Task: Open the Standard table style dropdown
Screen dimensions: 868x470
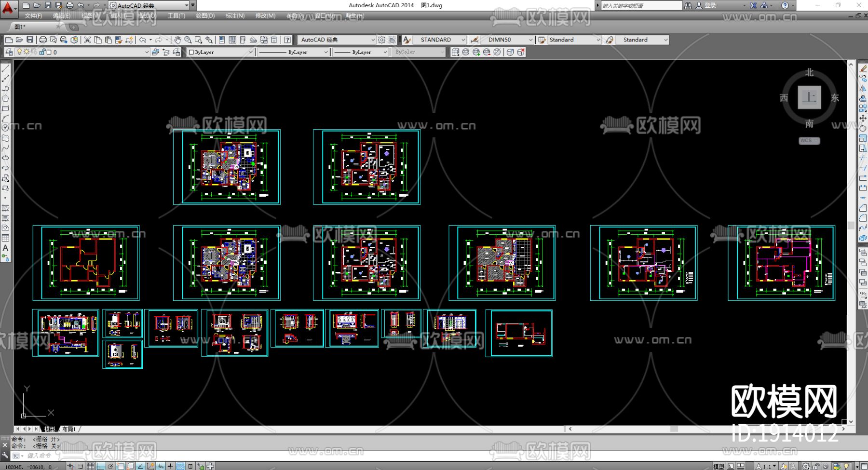Action: coord(598,40)
